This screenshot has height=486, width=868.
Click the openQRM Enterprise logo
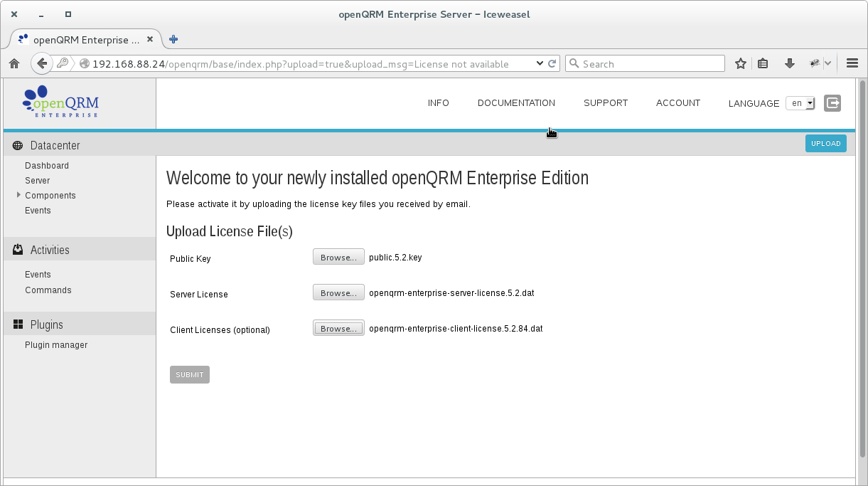(60, 102)
